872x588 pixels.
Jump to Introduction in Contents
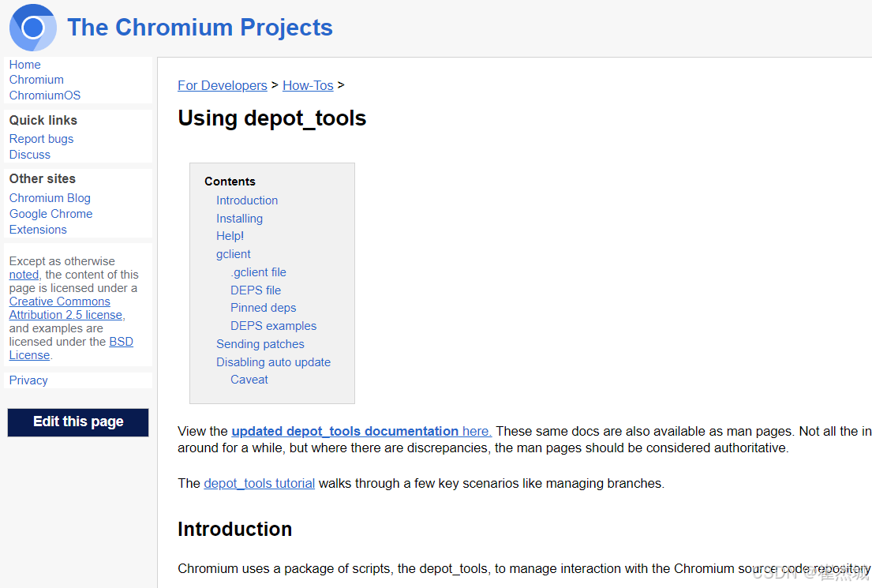[247, 200]
